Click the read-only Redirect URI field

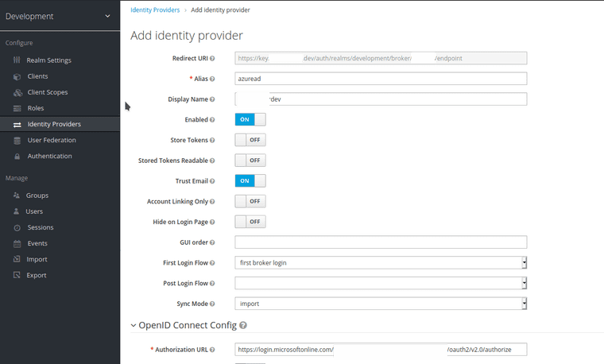381,58
